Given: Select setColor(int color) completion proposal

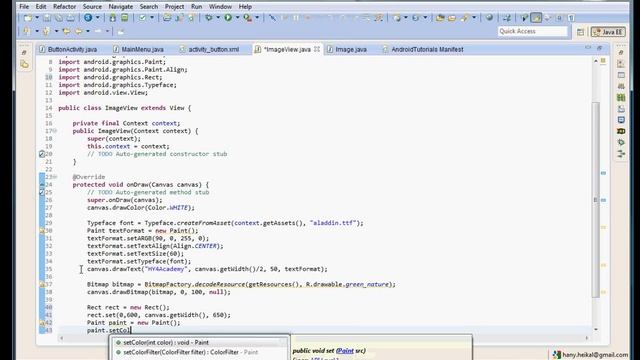Looking at the screenshot, I should point(200,342).
